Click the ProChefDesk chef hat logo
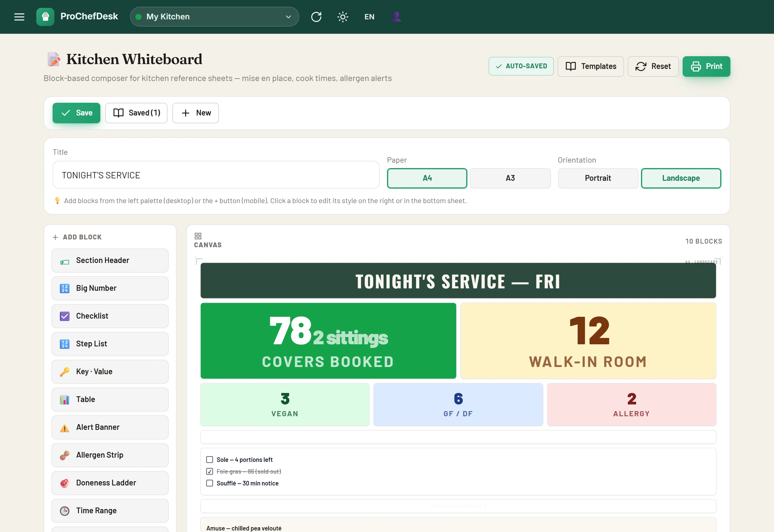This screenshot has height=532, width=774. click(45, 17)
